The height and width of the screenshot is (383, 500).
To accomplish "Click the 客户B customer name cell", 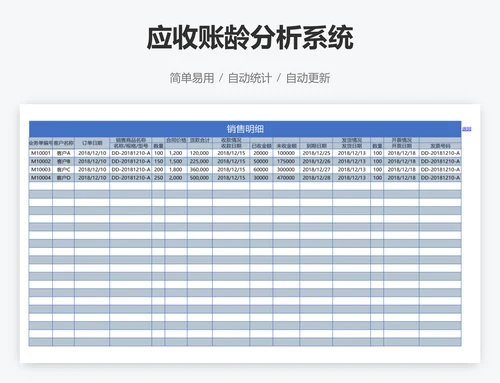I will [63, 161].
